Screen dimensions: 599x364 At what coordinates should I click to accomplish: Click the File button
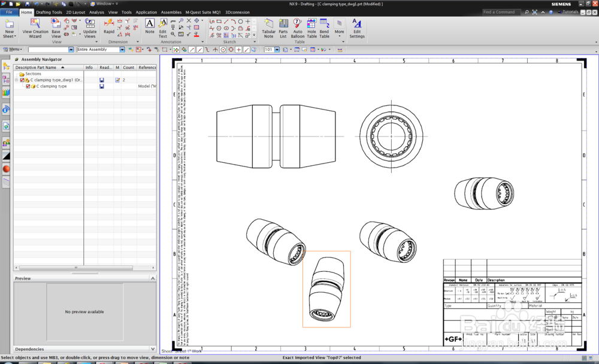(9, 12)
